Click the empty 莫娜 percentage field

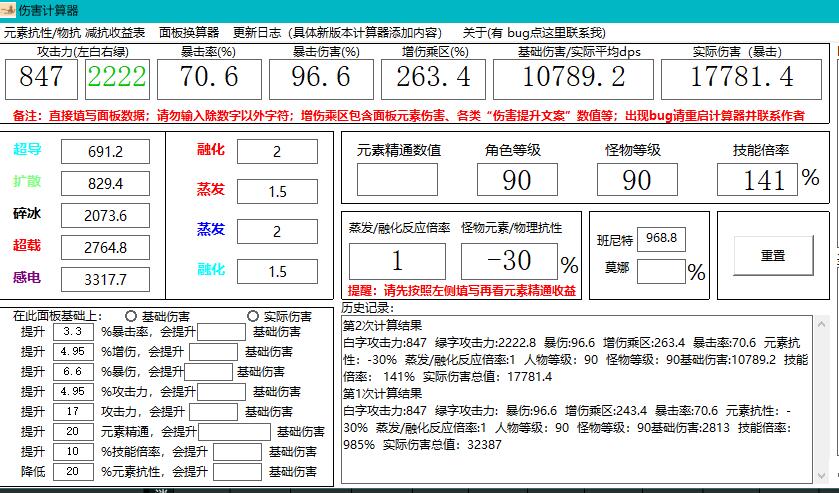[661, 271]
